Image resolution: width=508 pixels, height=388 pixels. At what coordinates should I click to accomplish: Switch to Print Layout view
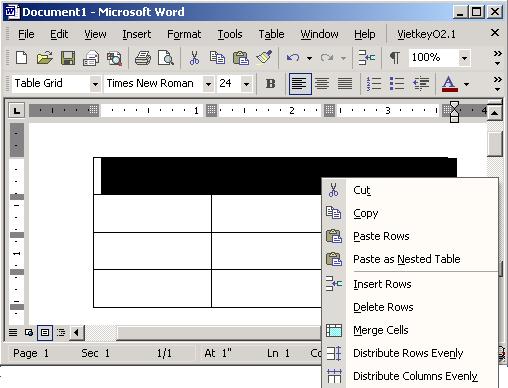pyautogui.click(x=45, y=332)
